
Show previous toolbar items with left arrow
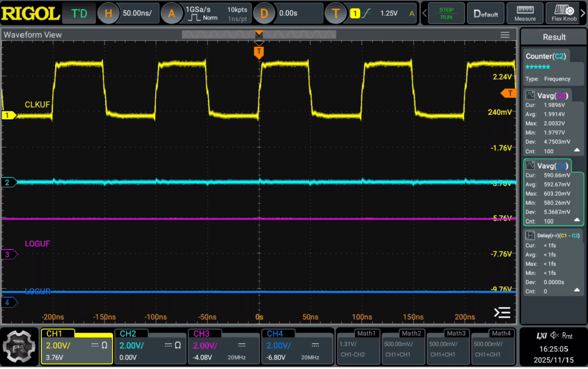pyautogui.click(x=424, y=14)
